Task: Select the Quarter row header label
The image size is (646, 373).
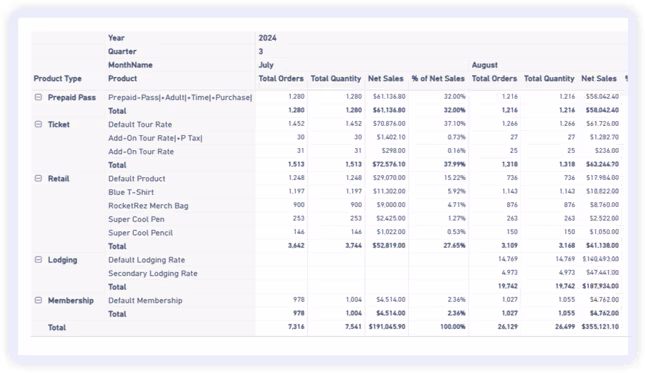Action: click(122, 52)
